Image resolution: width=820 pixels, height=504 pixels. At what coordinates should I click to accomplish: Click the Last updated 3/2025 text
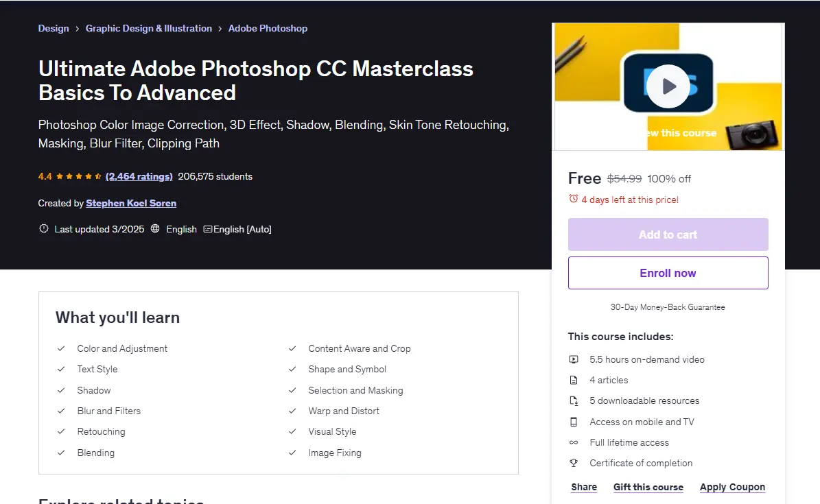[99, 230]
